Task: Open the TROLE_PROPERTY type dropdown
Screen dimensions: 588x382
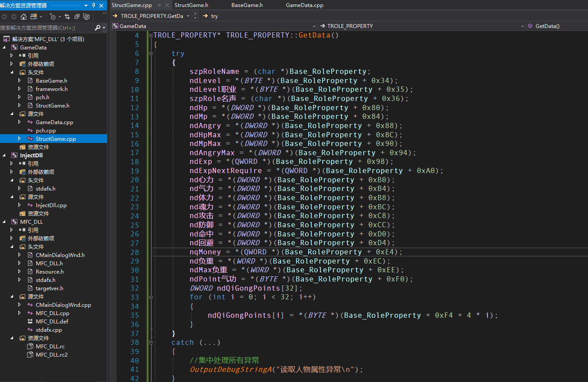Action: (x=522, y=26)
